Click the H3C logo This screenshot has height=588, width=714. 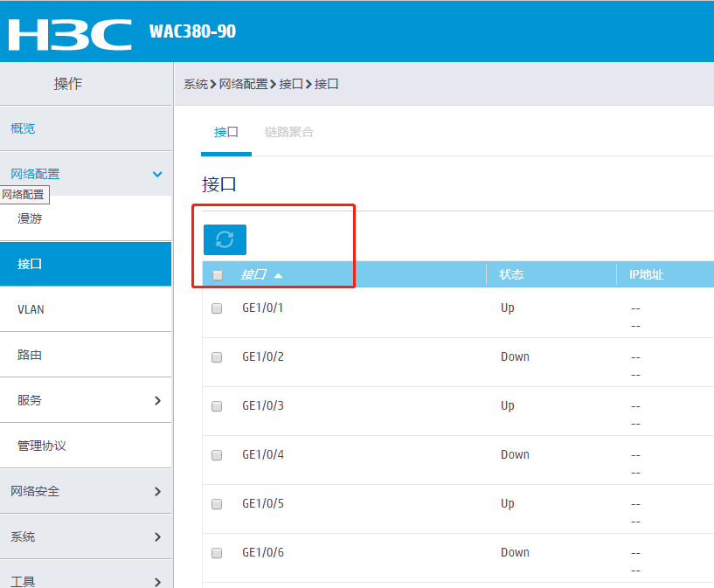[70, 35]
